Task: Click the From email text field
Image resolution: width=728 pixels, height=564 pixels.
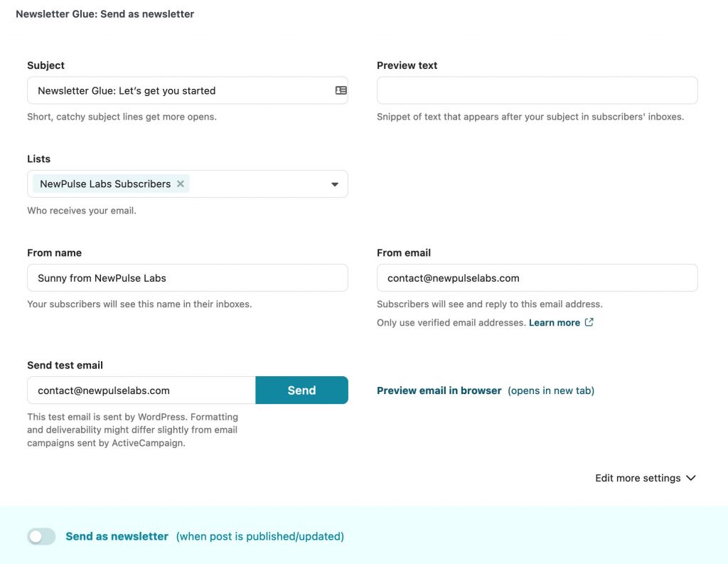Action: pos(537,277)
